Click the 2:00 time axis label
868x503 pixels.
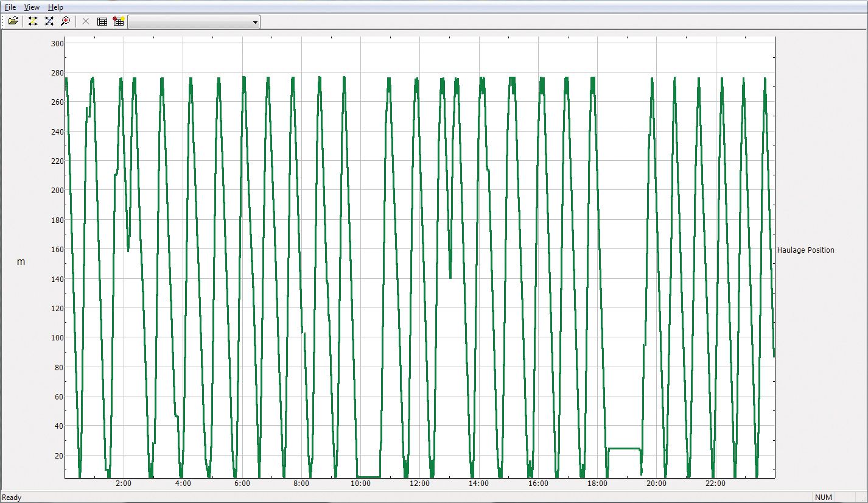tap(124, 484)
